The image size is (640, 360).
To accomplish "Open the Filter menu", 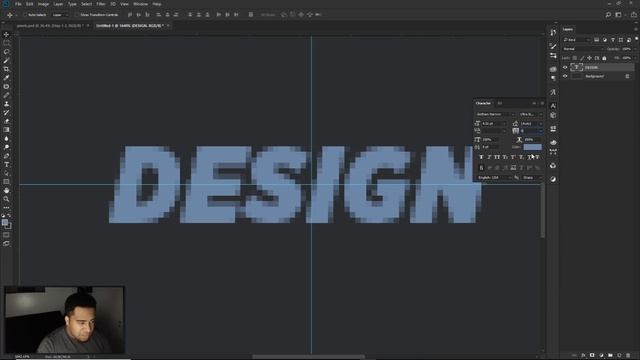I will pyautogui.click(x=101, y=4).
